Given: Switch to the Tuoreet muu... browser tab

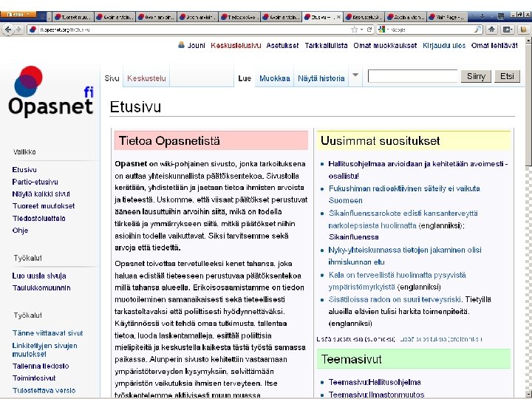Looking at the screenshot, I should [x=73, y=16].
